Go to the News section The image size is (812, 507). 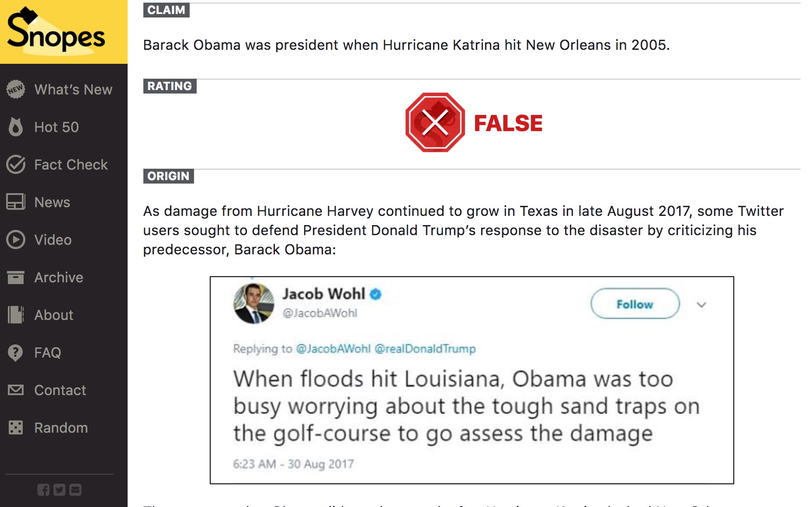(52, 202)
